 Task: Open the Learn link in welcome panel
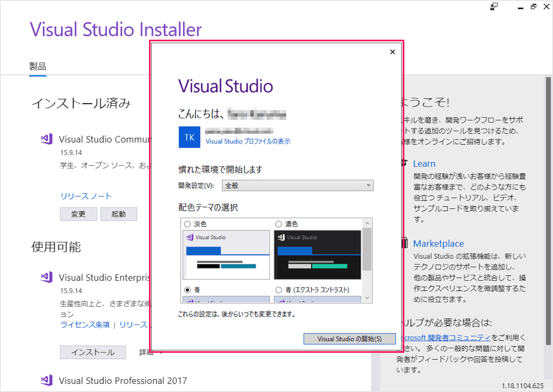(424, 164)
